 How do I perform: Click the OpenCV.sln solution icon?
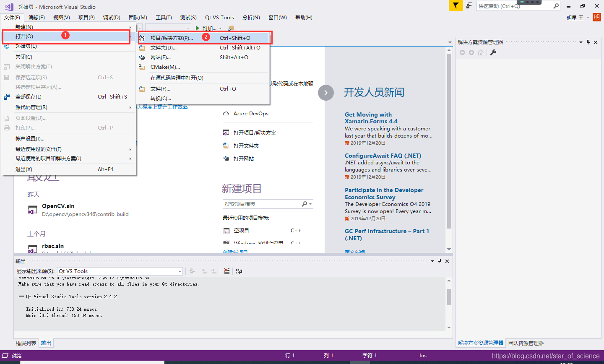[33, 210]
